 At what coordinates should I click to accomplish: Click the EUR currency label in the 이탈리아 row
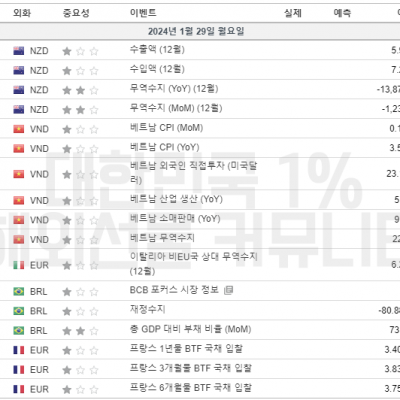(x=39, y=265)
